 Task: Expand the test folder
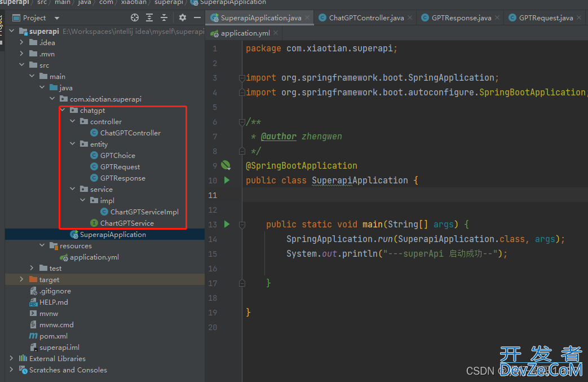tap(32, 267)
